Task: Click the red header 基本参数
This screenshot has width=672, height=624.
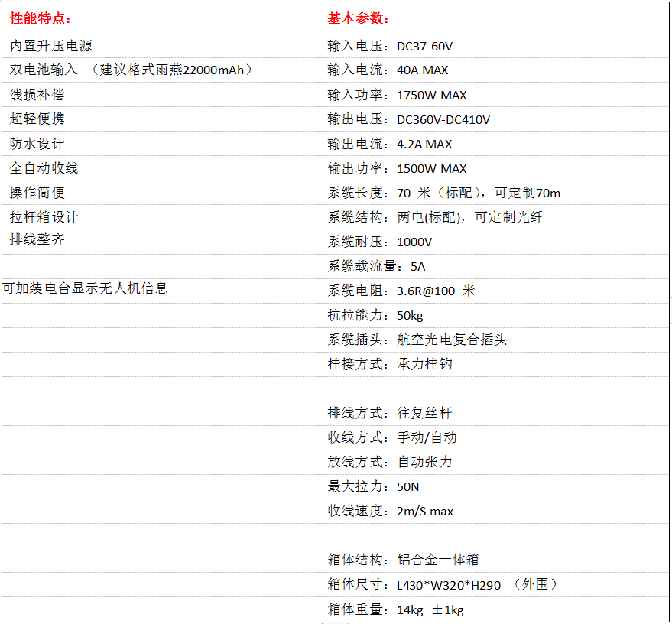Action: (x=358, y=18)
